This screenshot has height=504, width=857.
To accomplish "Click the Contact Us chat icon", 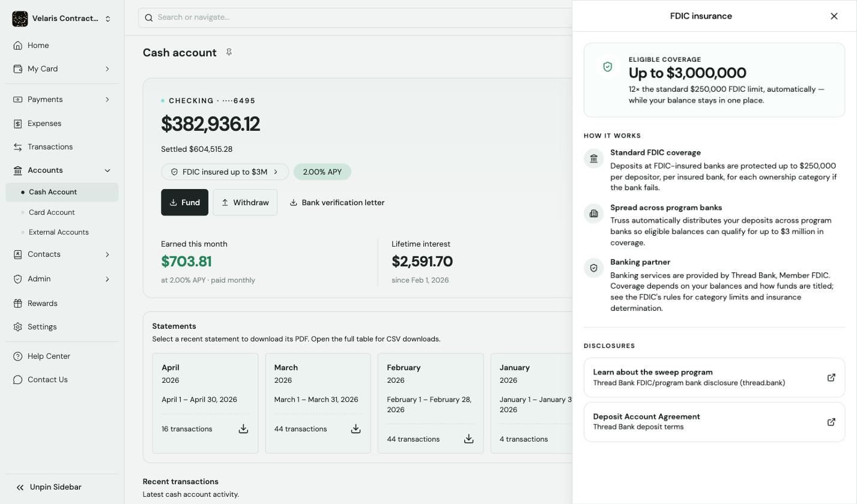I will 18,380.
